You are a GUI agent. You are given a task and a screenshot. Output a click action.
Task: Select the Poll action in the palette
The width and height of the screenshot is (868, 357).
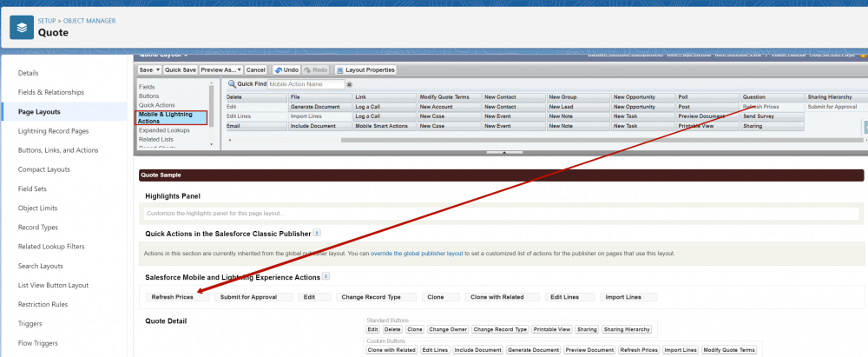coord(707,97)
